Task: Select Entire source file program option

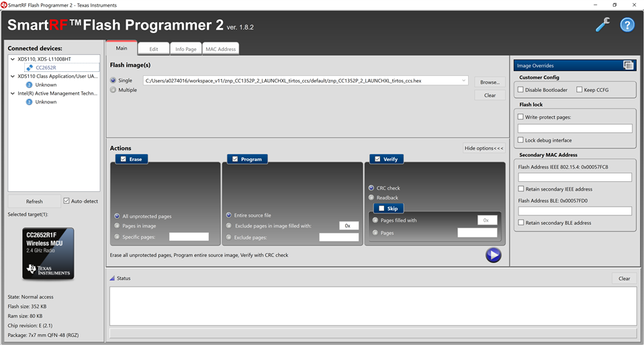Action: (229, 215)
